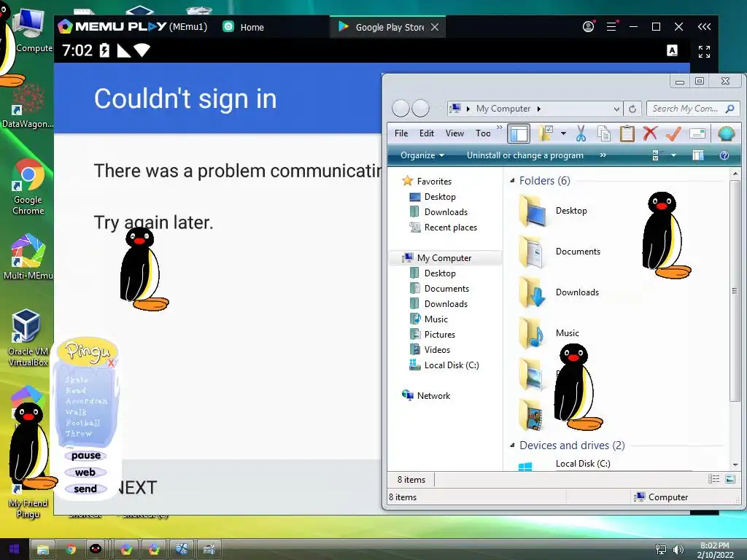Click Uninstall or change a program

click(525, 155)
